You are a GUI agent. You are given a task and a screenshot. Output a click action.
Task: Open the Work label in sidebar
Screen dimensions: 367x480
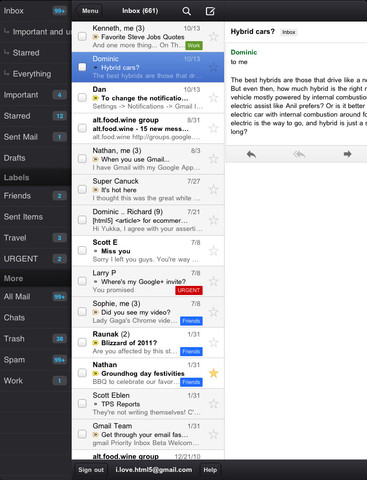tap(35, 381)
